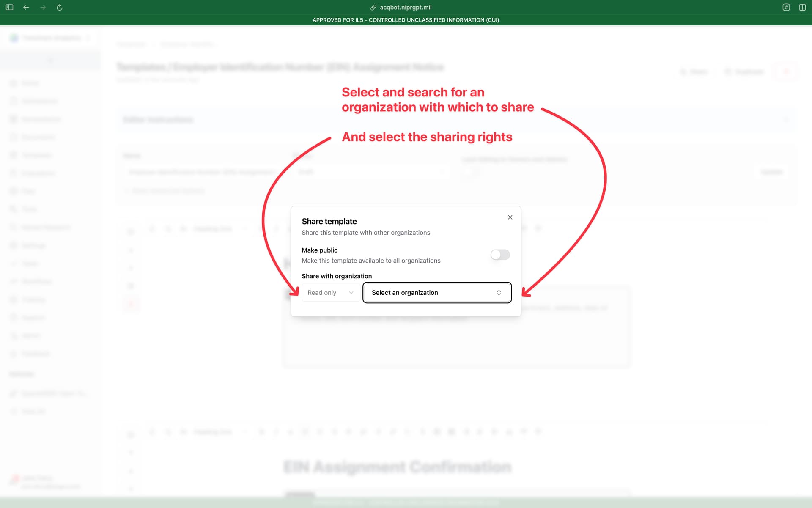812x508 pixels.
Task: Click the APPROVED FOR IL5 CUI banner
Action: click(406, 20)
